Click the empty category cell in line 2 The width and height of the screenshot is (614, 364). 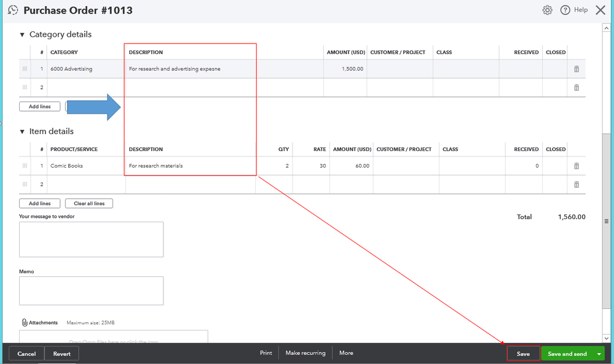coord(86,87)
